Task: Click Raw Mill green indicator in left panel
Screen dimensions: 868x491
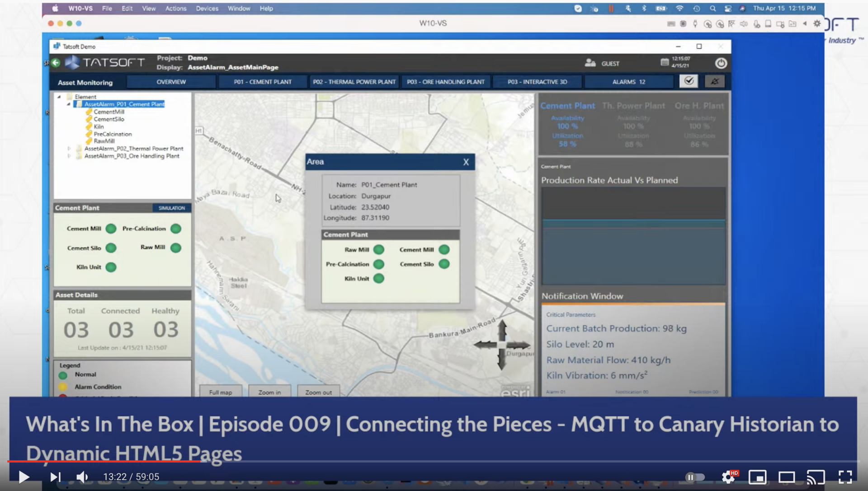Action: 176,248
